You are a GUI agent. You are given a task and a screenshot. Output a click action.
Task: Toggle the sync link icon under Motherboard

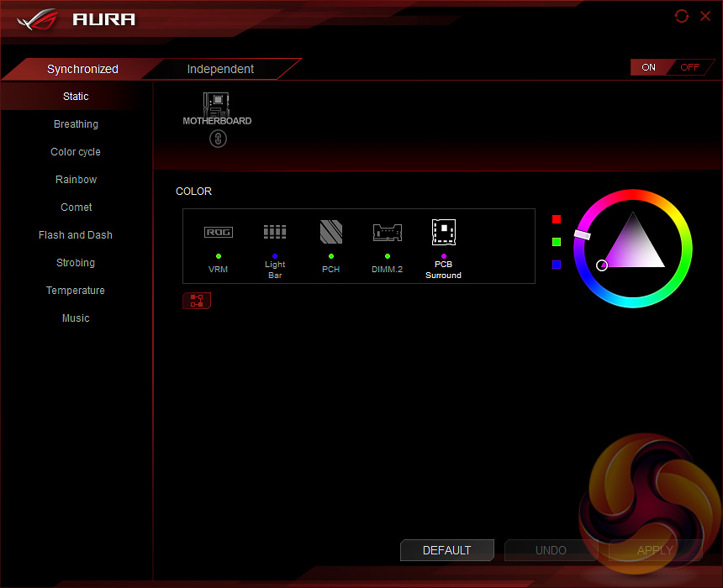click(x=218, y=139)
